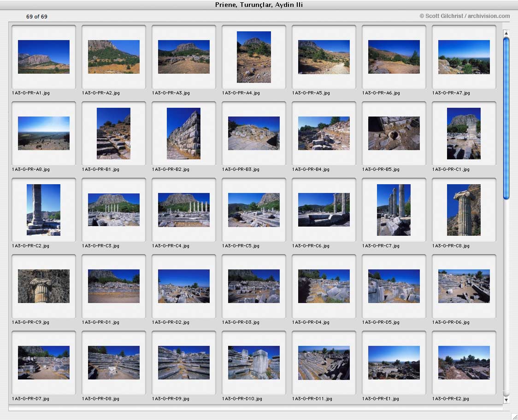Click the '69 of 69' count text

(x=37, y=17)
